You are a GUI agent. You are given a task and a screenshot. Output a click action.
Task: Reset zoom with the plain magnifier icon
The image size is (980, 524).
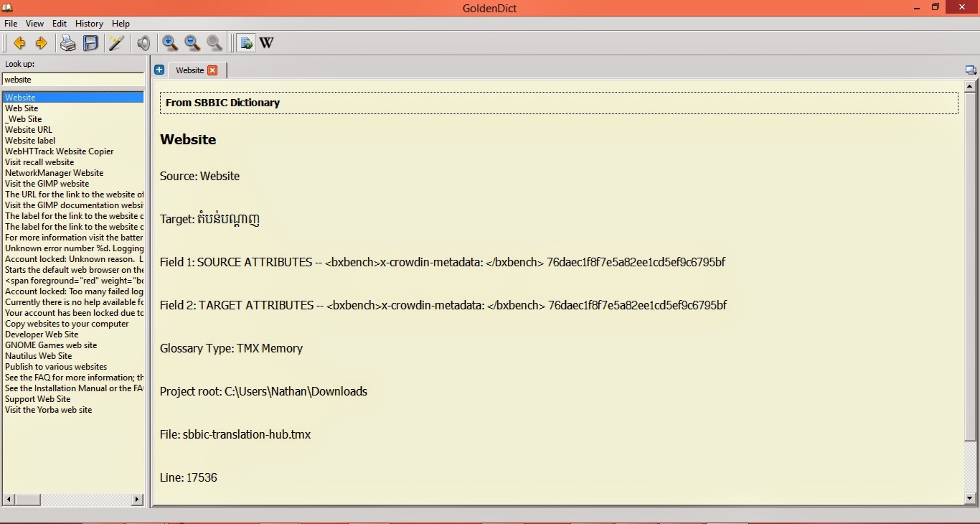click(x=215, y=43)
